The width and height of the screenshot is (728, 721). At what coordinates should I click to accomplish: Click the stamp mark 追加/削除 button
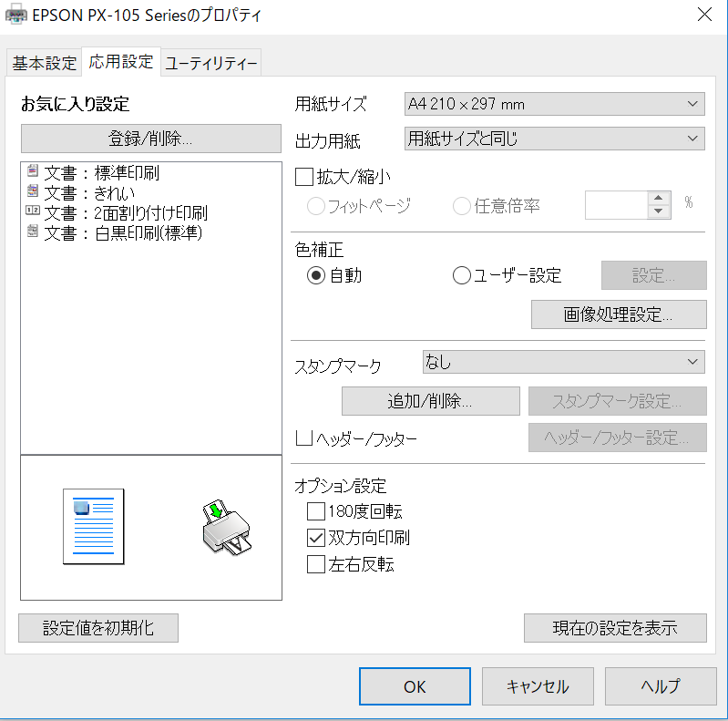coord(430,401)
